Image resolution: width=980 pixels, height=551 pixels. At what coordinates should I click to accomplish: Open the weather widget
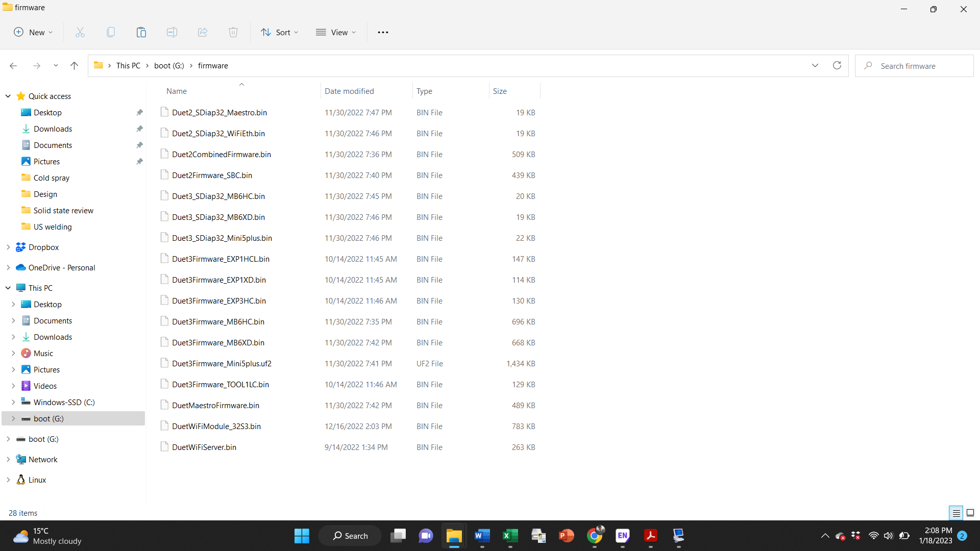tap(47, 536)
